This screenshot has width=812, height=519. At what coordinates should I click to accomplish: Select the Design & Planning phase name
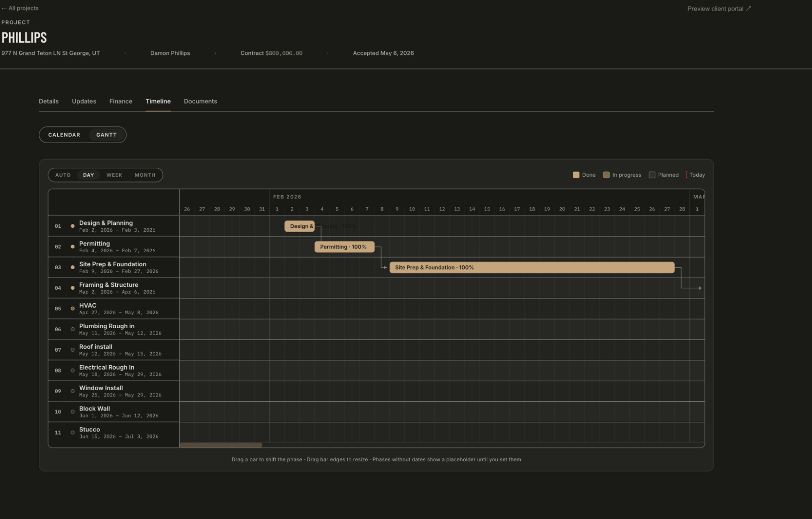click(106, 223)
